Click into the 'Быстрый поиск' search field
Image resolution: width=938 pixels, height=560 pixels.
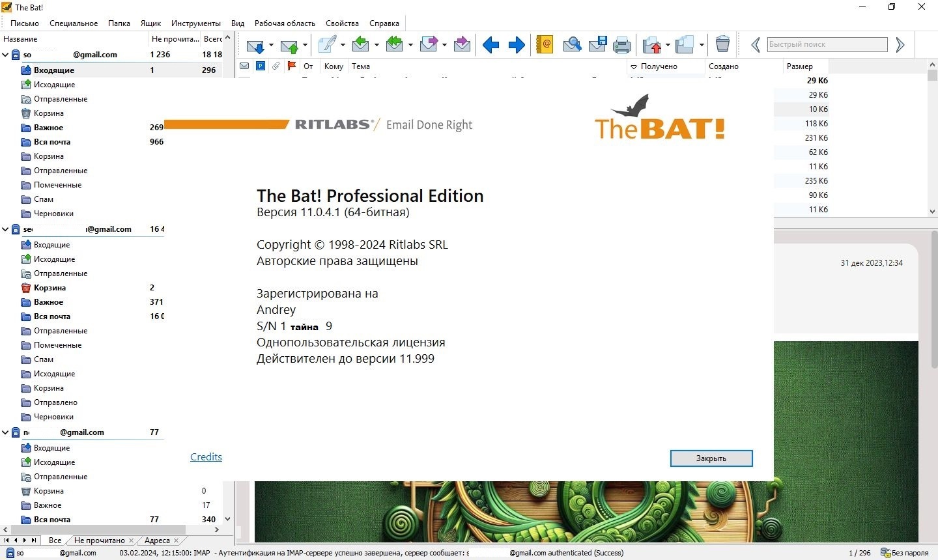click(x=827, y=44)
